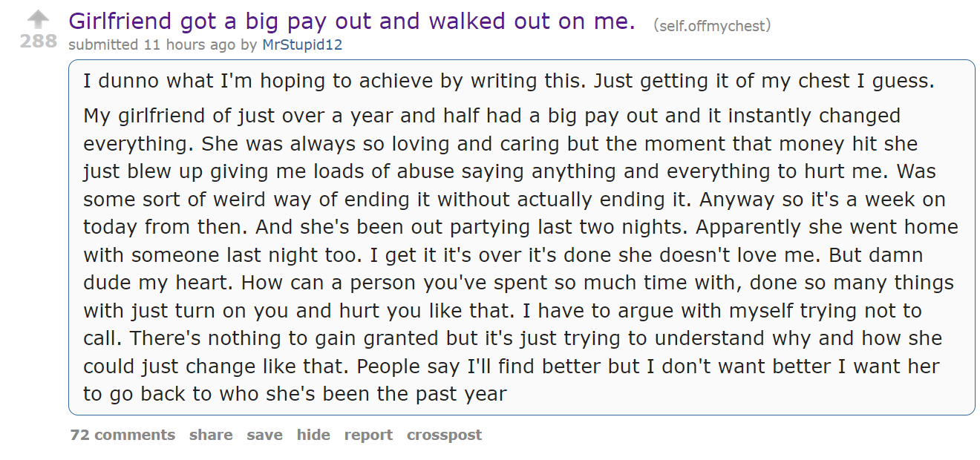Click the line starting "some sort of weird way"

[x=513, y=200]
